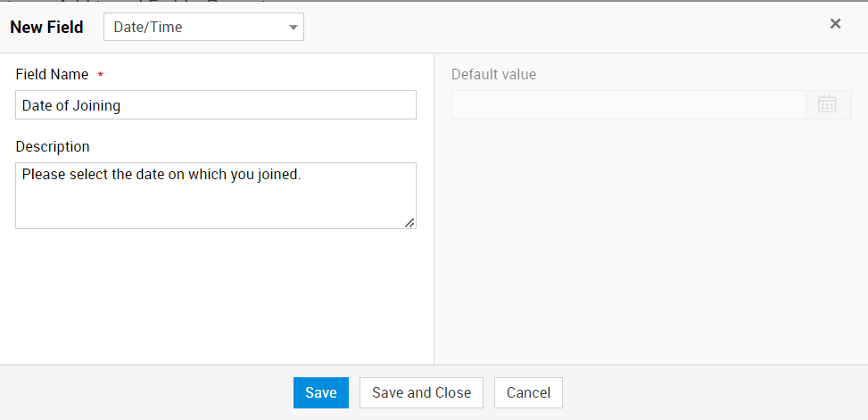The height and width of the screenshot is (420, 868).
Task: Click the red required asterisk marker
Action: pyautogui.click(x=101, y=76)
